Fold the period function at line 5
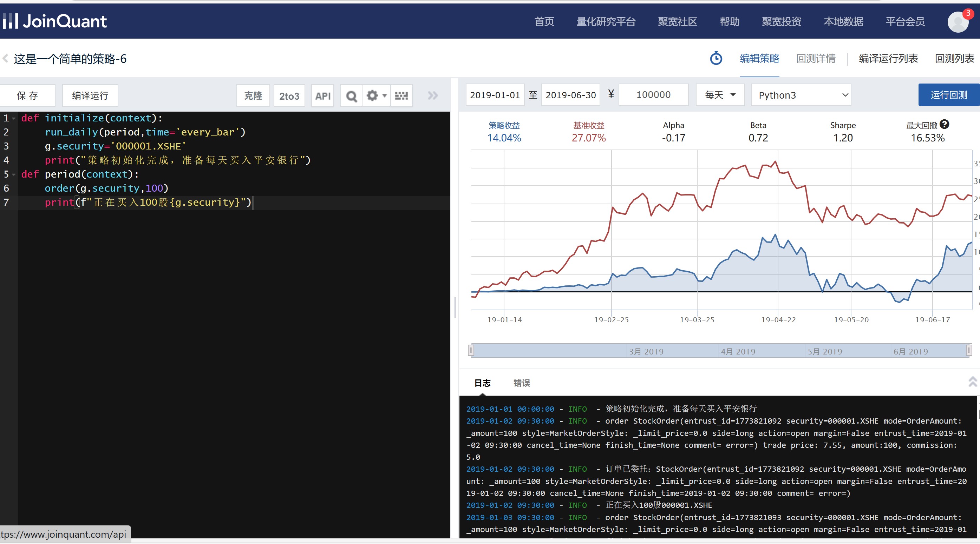The width and height of the screenshot is (980, 544). point(14,174)
